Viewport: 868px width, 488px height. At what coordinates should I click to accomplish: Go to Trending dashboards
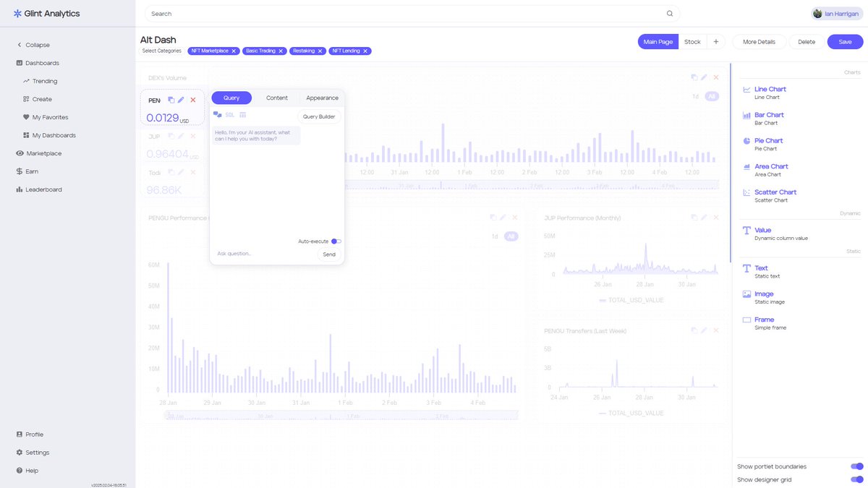pyautogui.click(x=41, y=81)
